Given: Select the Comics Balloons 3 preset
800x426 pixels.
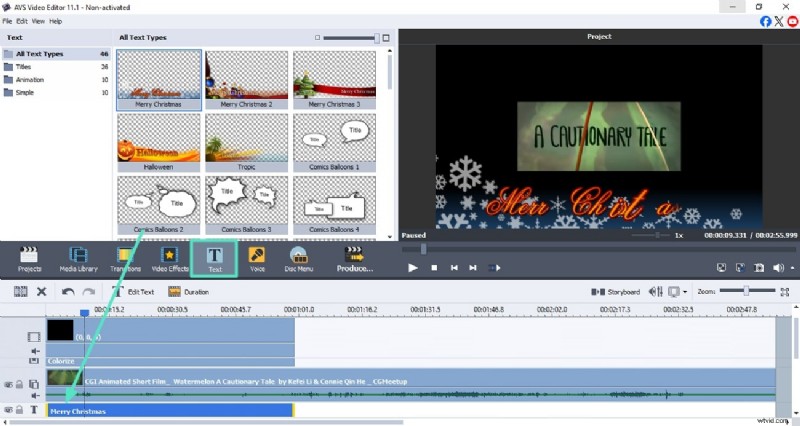Looking at the screenshot, I should 246,206.
